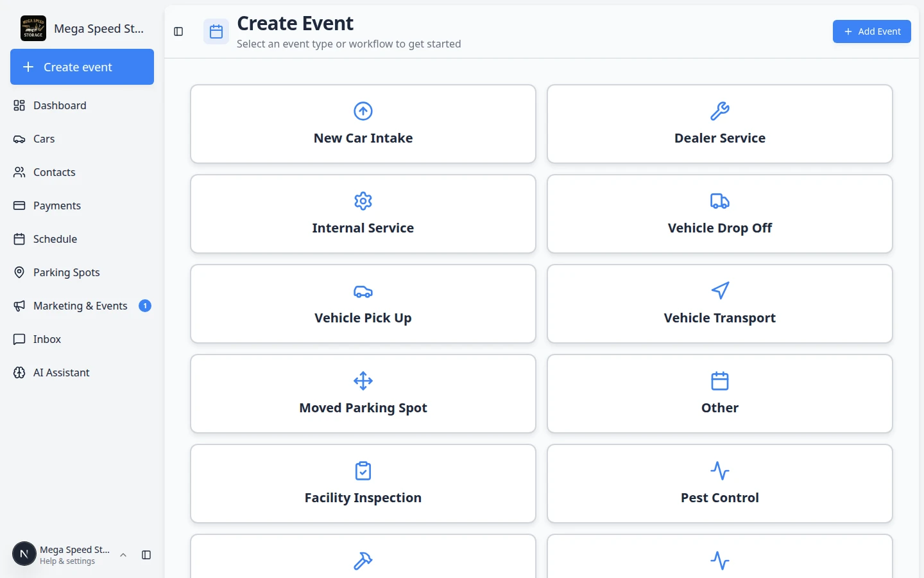Click the Payments credit card icon
Image resolution: width=924 pixels, height=578 pixels.
19,206
